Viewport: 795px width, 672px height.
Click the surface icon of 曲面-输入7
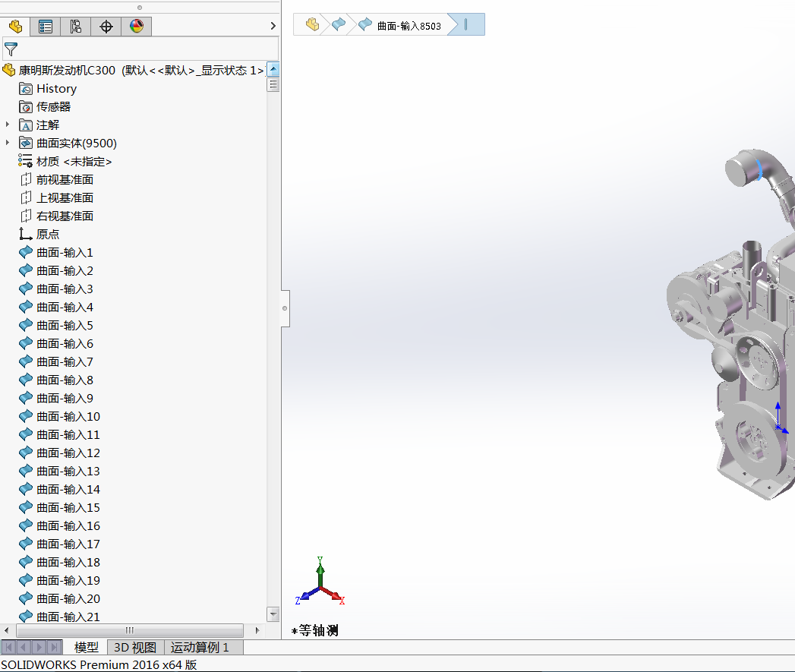click(25, 361)
